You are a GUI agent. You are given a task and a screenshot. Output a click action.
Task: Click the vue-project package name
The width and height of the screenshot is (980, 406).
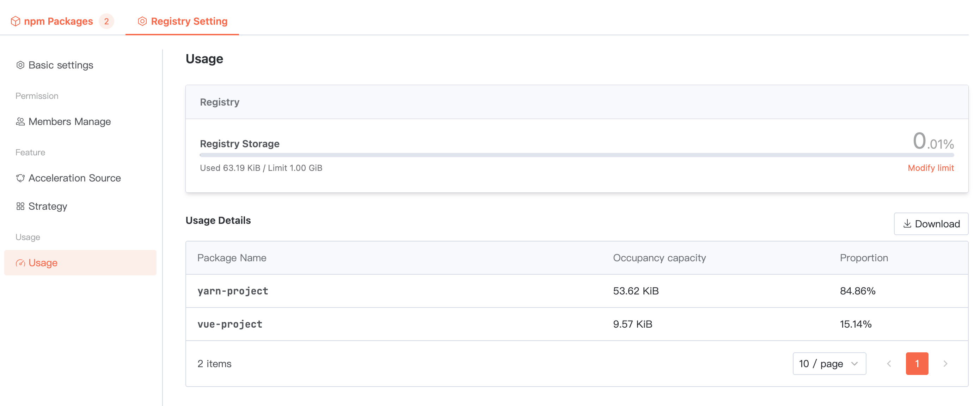[x=230, y=324]
